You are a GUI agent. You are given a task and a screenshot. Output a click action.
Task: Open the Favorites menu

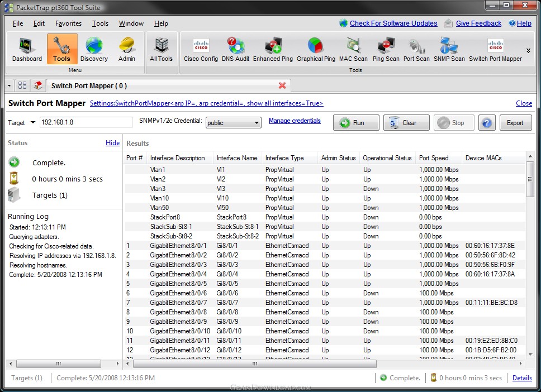pyautogui.click(x=68, y=23)
